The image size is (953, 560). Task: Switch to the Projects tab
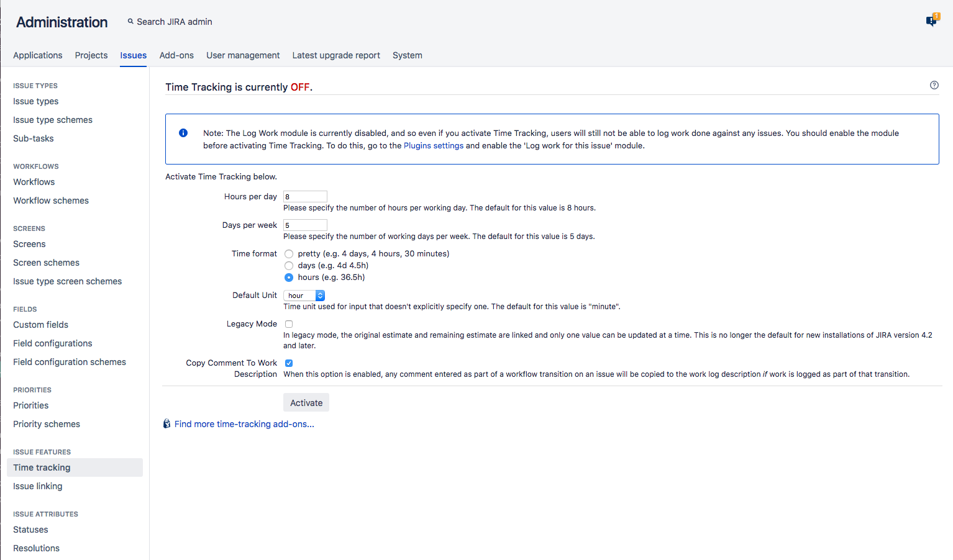91,55
